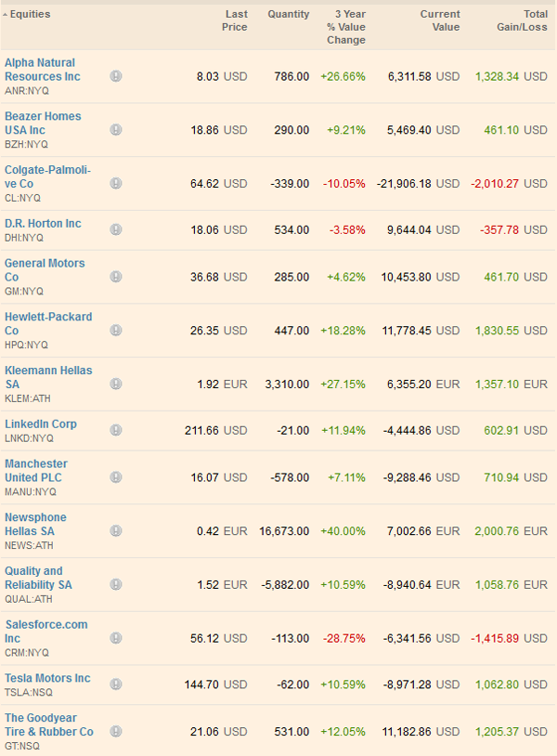Click the -1,415.89 USD total loss value
557x756 pixels.
click(510, 638)
